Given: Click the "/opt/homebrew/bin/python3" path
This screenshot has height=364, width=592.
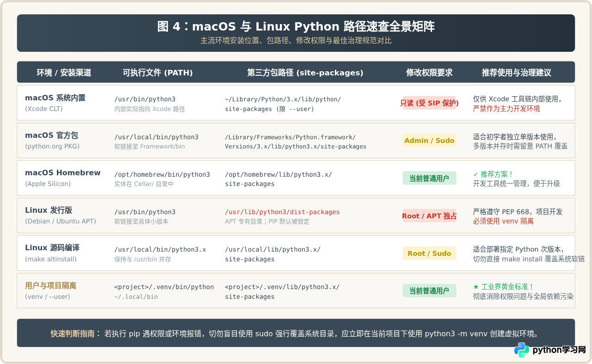Looking at the screenshot, I should (x=162, y=174).
